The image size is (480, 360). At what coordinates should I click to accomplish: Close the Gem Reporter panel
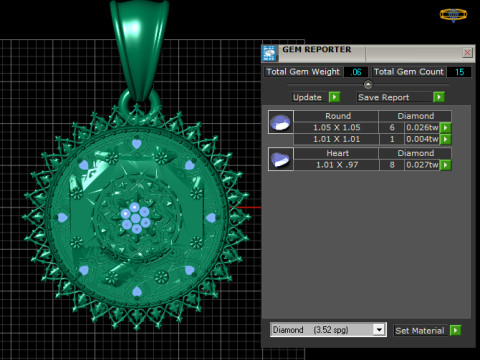tap(468, 53)
